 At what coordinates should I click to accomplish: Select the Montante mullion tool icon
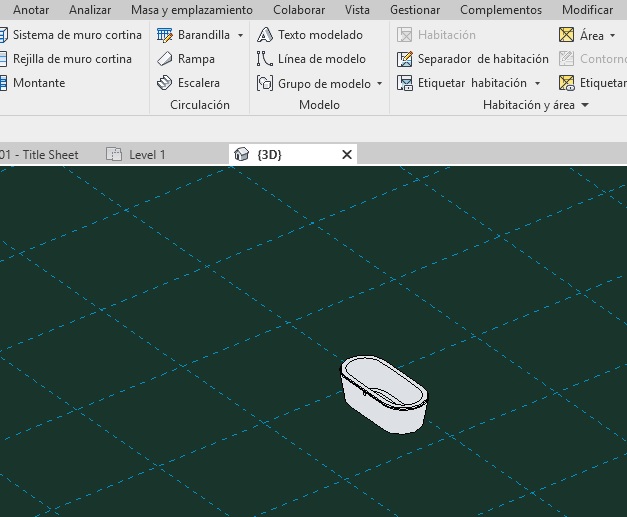(x=4, y=83)
